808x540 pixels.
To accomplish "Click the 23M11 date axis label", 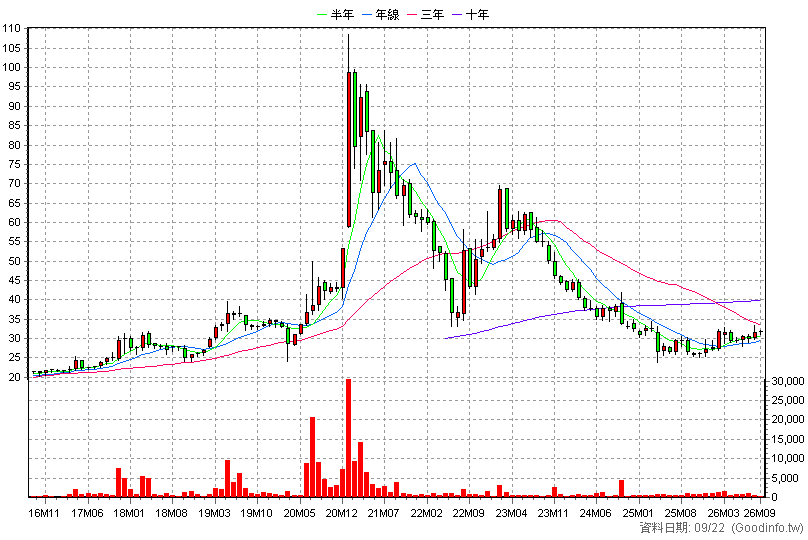I will pos(553,513).
